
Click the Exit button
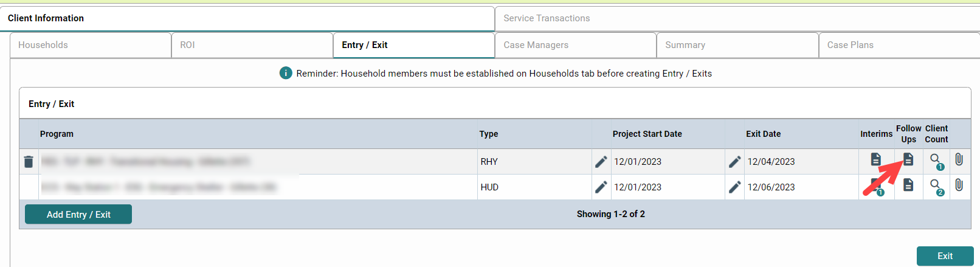[x=945, y=256]
